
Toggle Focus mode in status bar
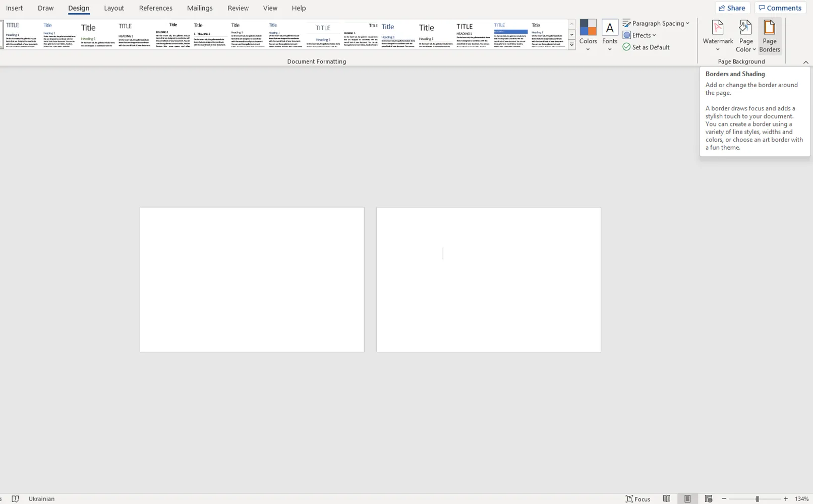click(638, 498)
